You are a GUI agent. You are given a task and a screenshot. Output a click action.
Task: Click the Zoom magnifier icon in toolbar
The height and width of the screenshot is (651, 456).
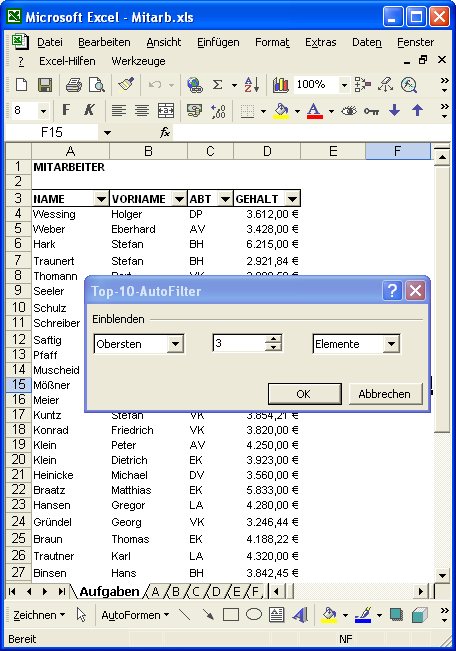pyautogui.click(x=409, y=85)
